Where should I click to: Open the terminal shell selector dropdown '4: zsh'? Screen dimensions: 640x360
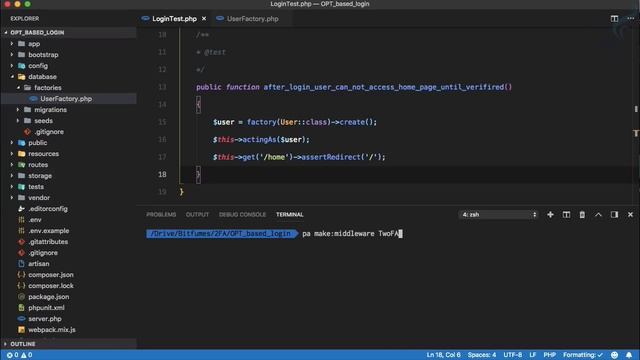(x=499, y=215)
